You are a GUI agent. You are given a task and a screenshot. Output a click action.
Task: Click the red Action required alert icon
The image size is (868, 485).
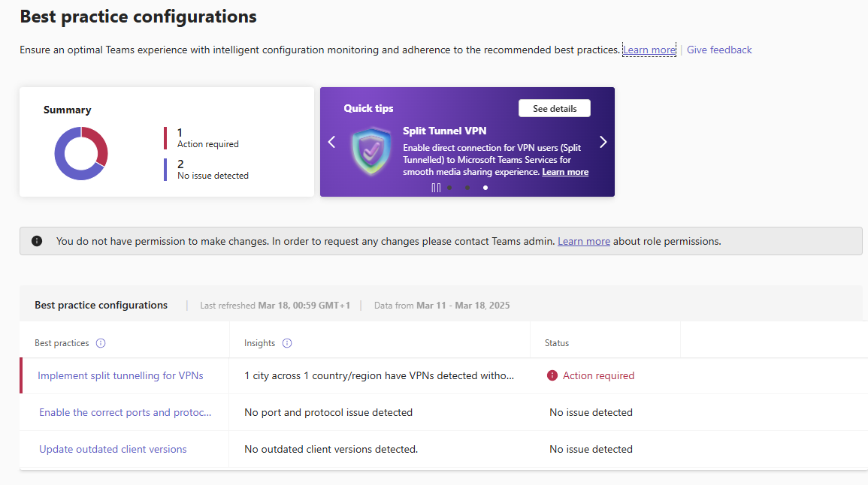coord(552,375)
